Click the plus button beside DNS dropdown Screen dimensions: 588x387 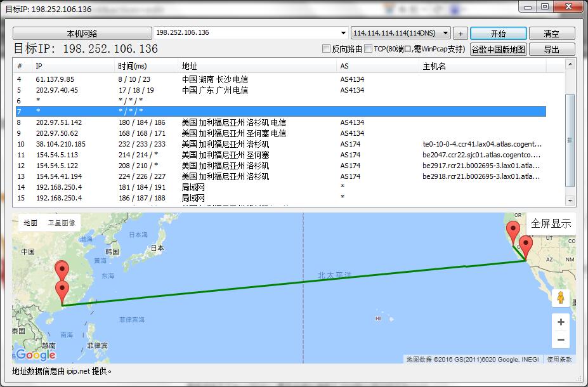pos(461,33)
